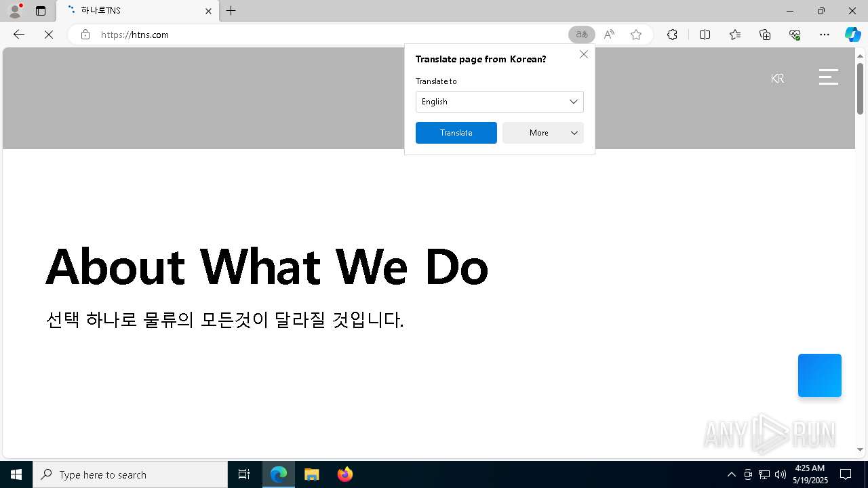Image resolution: width=868 pixels, height=488 pixels.
Task: Close the 하나로TNS tab
Action: click(208, 11)
